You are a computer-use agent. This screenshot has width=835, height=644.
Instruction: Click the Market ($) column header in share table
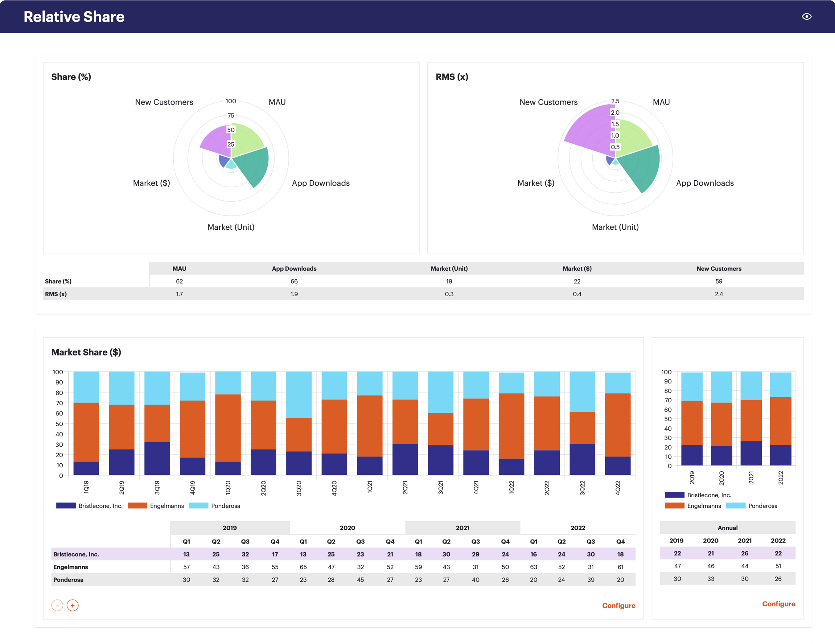[577, 269]
